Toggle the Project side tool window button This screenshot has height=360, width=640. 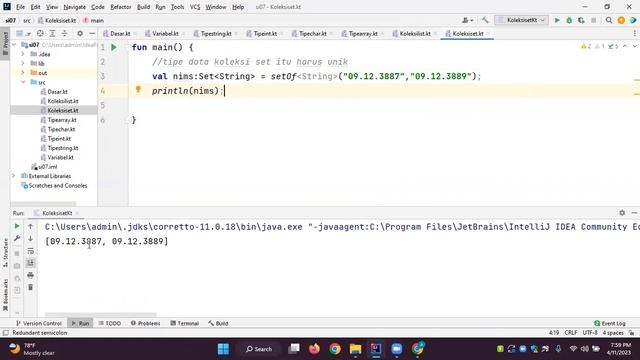(x=5, y=44)
